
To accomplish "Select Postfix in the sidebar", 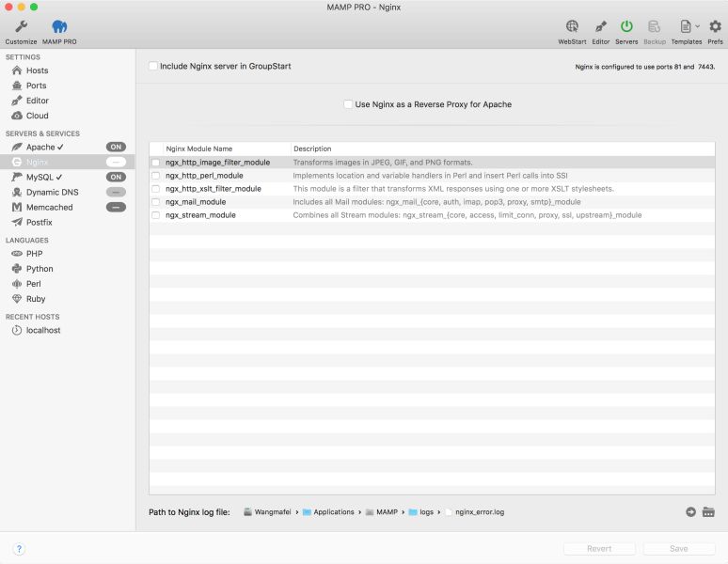I will point(40,222).
